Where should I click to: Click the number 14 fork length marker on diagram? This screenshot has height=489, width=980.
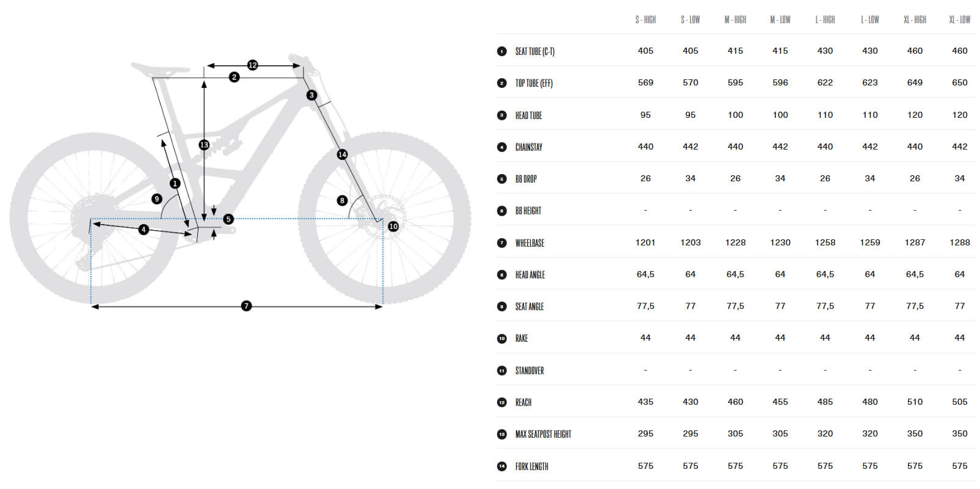[x=343, y=154]
